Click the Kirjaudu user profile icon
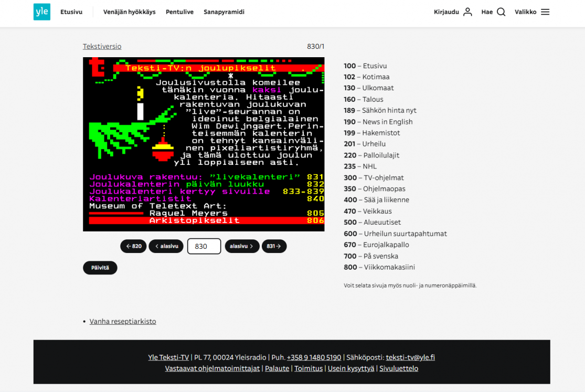The width and height of the screenshot is (585, 392). click(x=467, y=12)
